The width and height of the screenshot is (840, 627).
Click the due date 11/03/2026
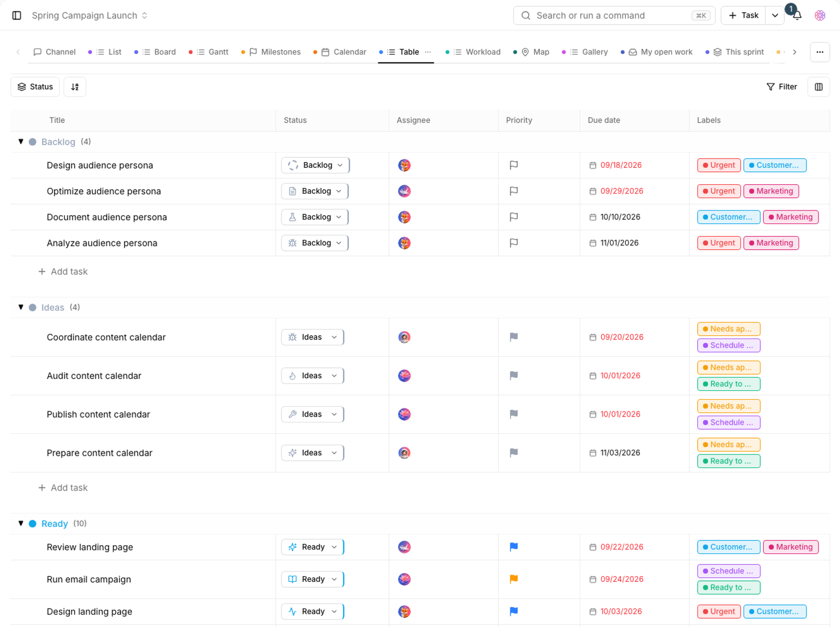click(x=620, y=453)
